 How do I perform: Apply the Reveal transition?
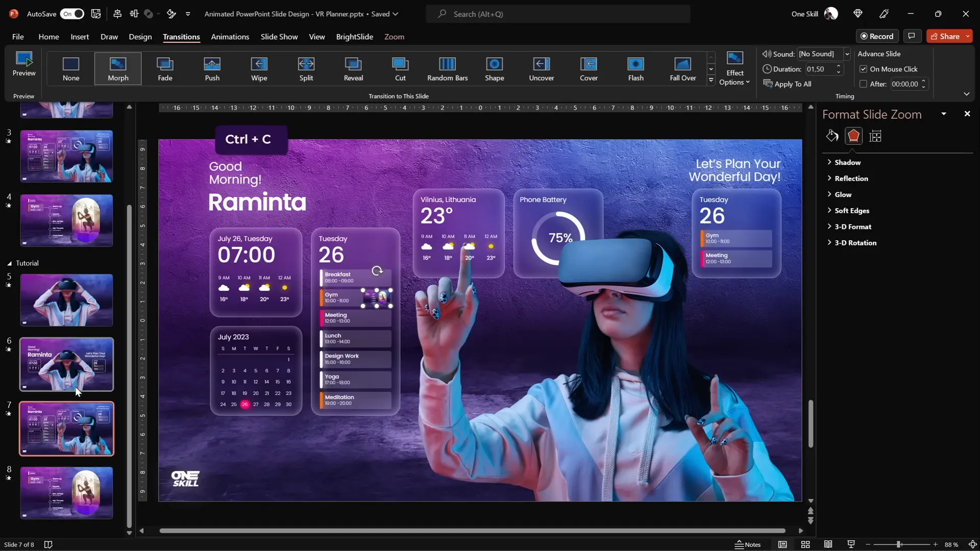click(353, 69)
